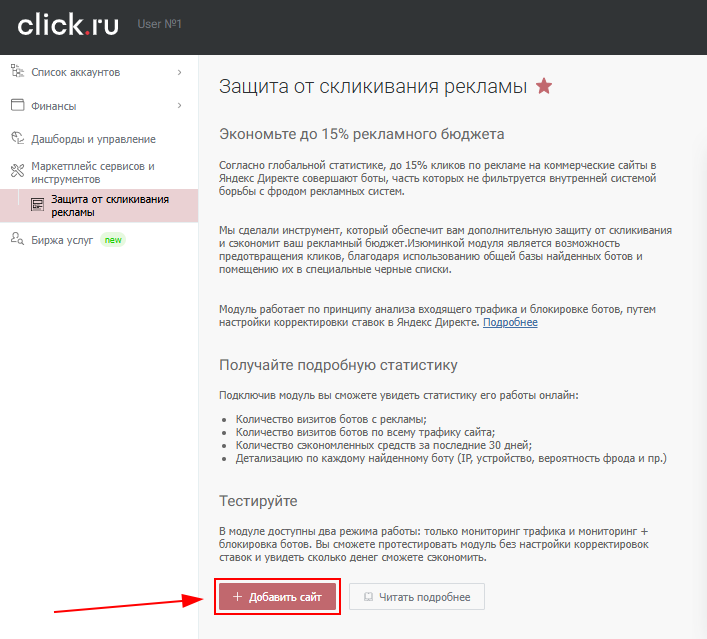Click the green "new" badge
Image resolution: width=707 pixels, height=639 pixels.
click(x=114, y=240)
